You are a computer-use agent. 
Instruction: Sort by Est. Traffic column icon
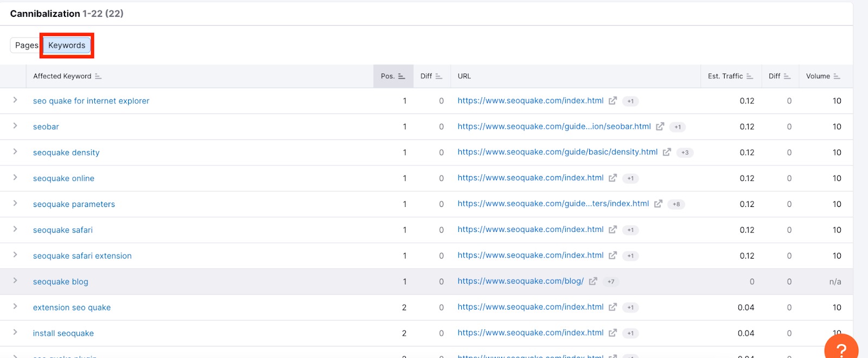750,76
